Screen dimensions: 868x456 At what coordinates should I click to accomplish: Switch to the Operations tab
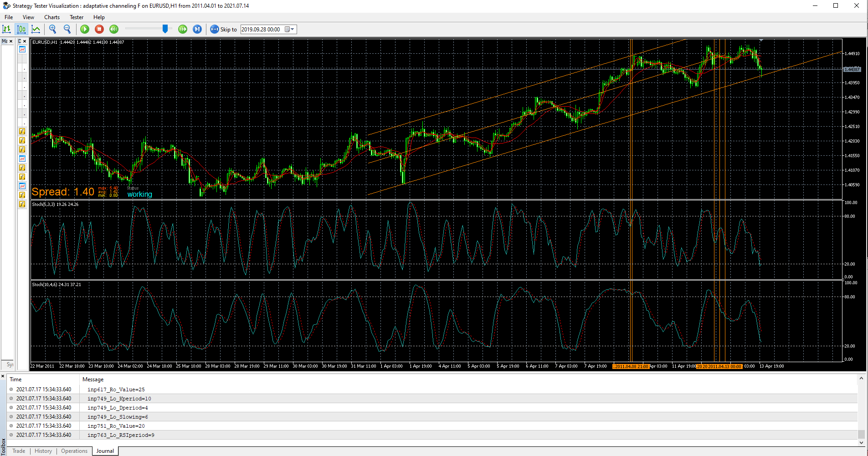(x=74, y=451)
